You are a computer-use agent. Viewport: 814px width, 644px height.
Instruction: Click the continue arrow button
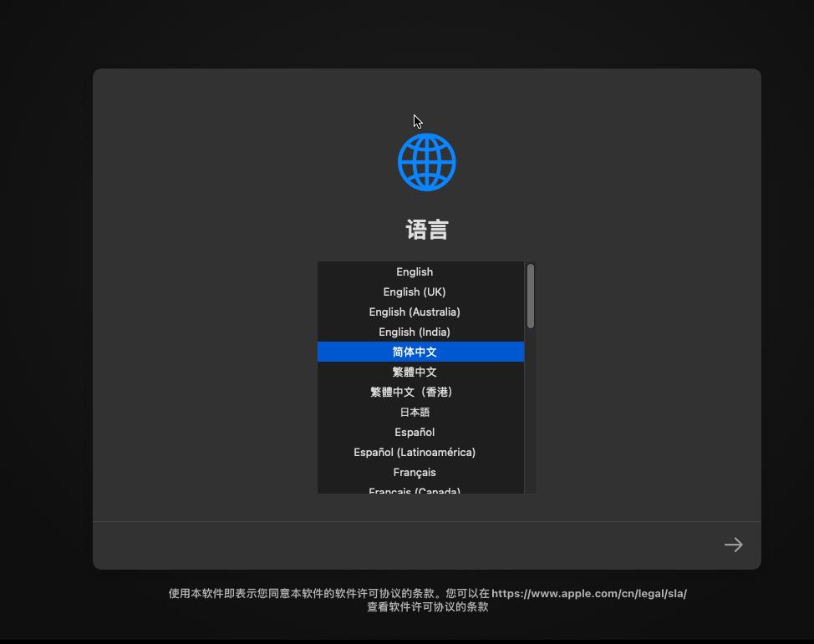[733, 544]
